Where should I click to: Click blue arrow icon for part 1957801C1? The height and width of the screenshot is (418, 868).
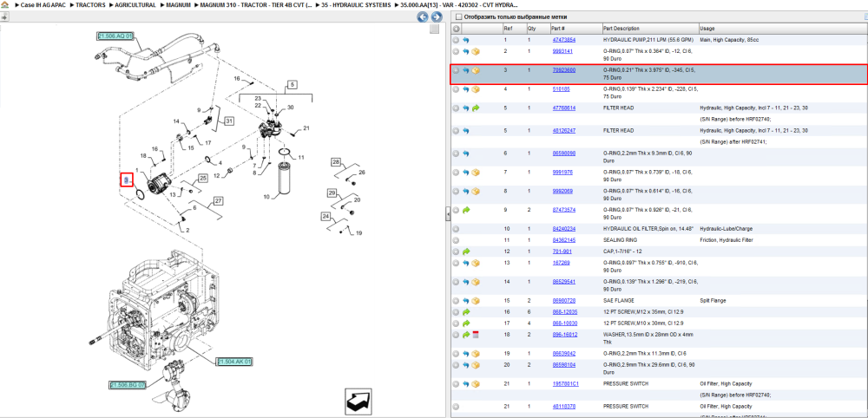(x=465, y=383)
